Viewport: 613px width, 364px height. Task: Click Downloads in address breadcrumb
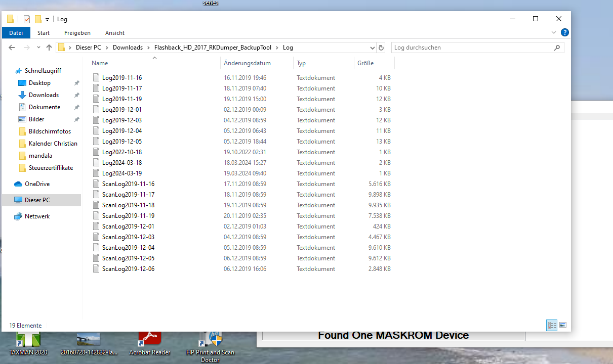coord(128,48)
